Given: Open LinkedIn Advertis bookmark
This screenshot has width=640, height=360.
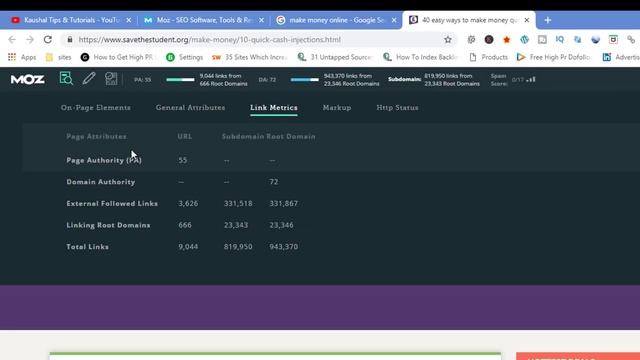Looking at the screenshot, I should coord(621,57).
